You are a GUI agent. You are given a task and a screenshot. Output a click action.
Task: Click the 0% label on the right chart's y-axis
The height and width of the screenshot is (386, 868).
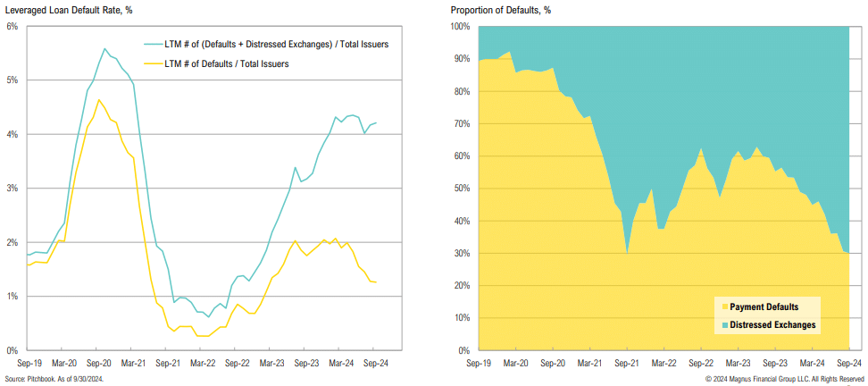coord(464,350)
